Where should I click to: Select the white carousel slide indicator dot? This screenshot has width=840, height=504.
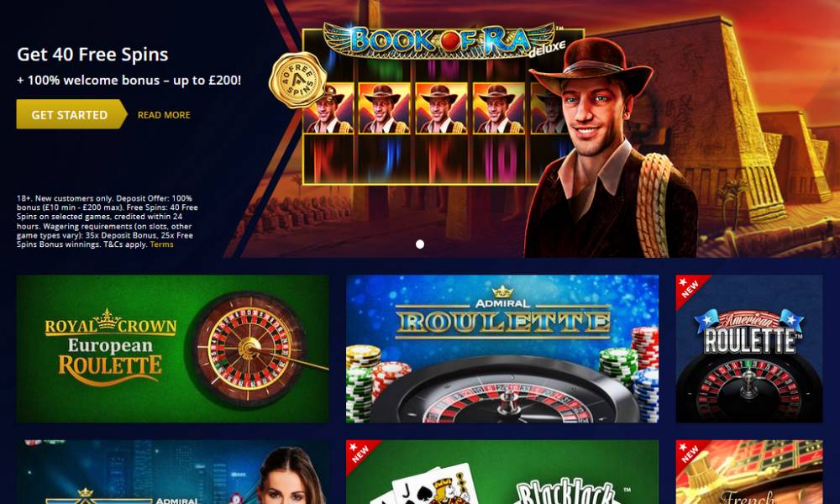[420, 244]
